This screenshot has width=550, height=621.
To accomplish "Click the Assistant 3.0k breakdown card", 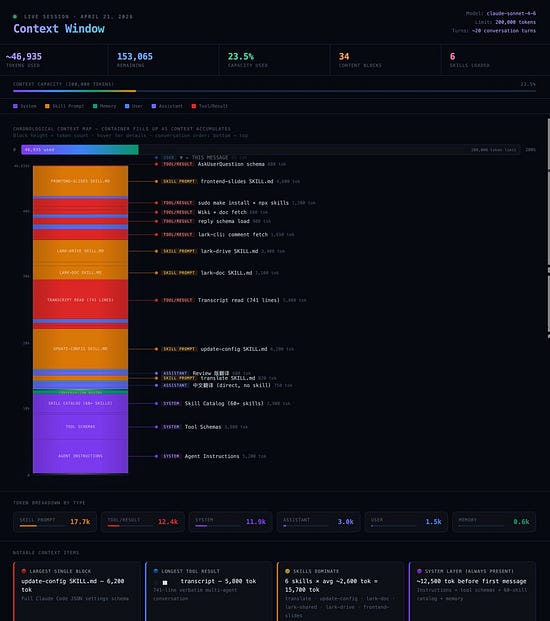I will pos(319,522).
